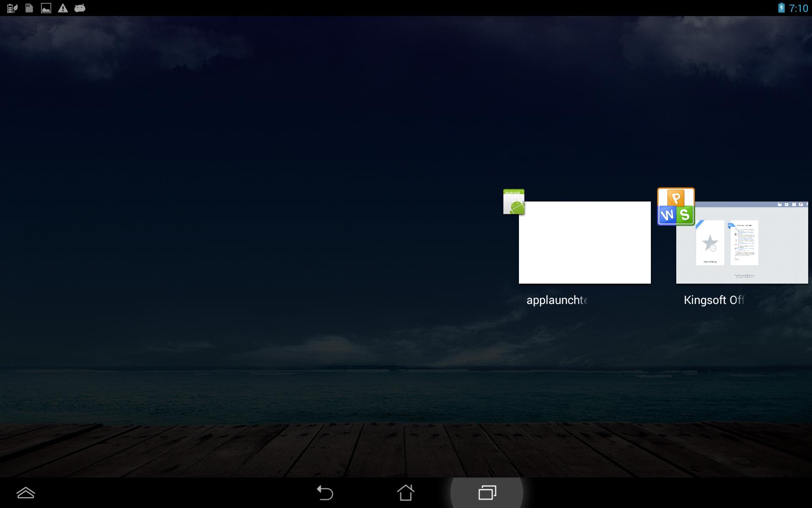
Task: Tap the battery saver leaf status icon
Action: 12,8
